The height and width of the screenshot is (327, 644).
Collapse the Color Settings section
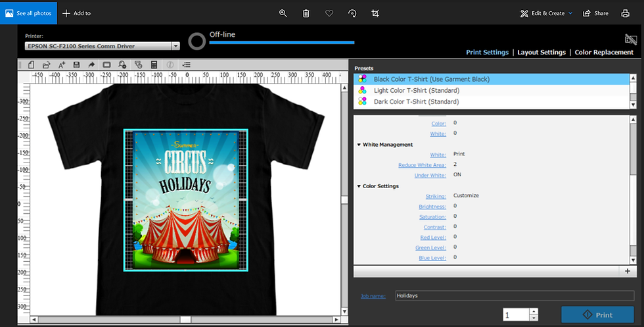(x=359, y=186)
